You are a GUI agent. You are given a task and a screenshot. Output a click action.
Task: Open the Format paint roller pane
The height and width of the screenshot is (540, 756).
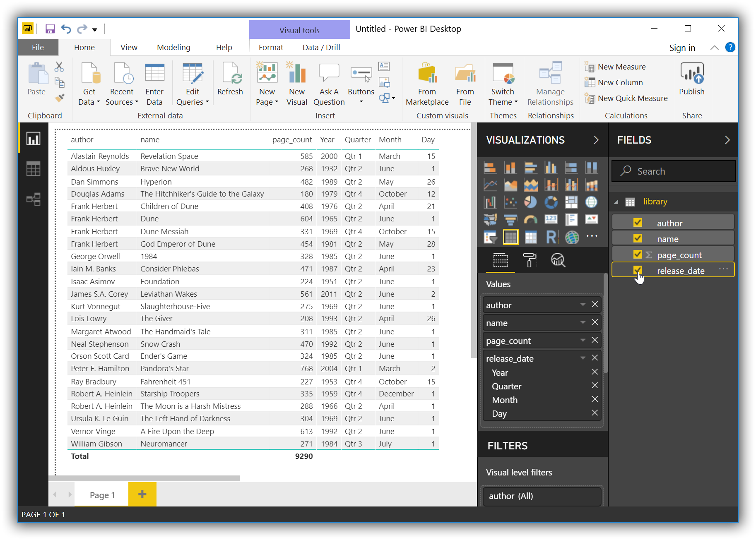pyautogui.click(x=530, y=261)
